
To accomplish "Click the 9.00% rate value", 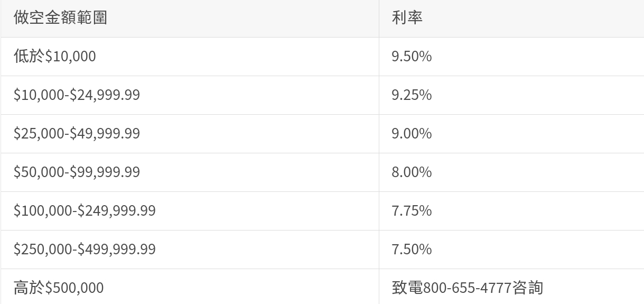I will [x=412, y=133].
